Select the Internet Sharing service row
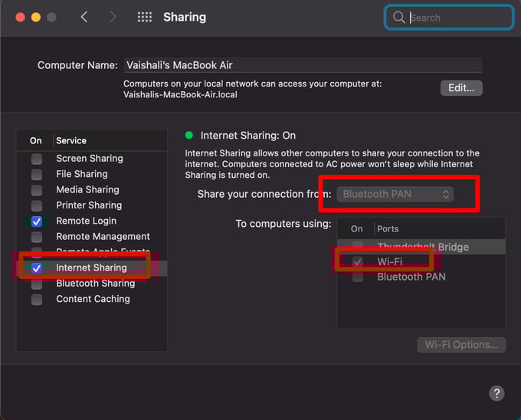 (x=92, y=267)
